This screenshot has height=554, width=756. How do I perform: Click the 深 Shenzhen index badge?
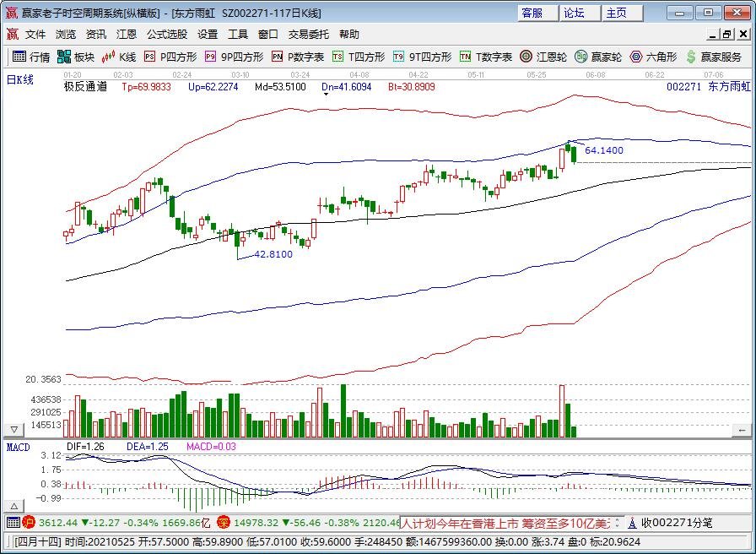(x=224, y=522)
